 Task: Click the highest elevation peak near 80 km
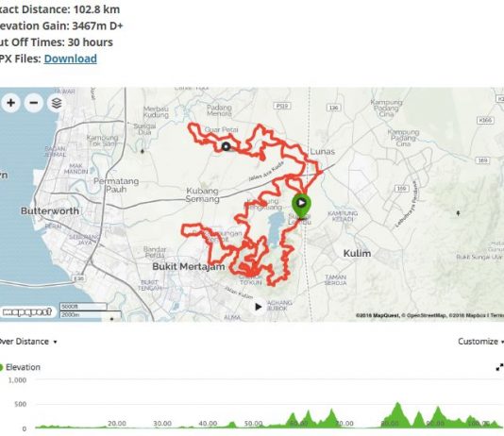[398, 404]
